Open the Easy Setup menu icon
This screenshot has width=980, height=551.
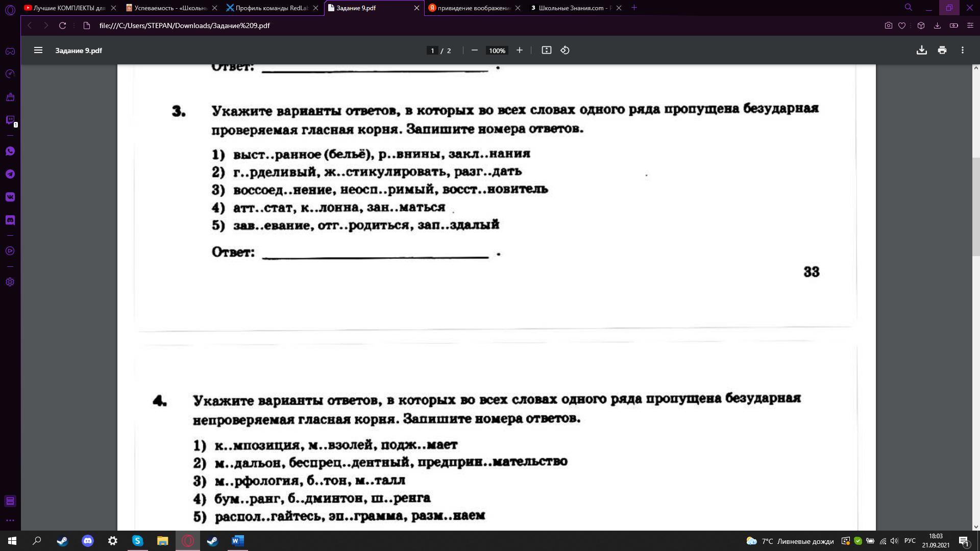coord(970,26)
